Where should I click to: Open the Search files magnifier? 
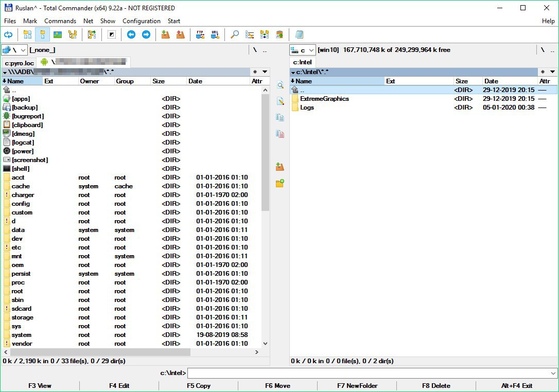(x=235, y=34)
